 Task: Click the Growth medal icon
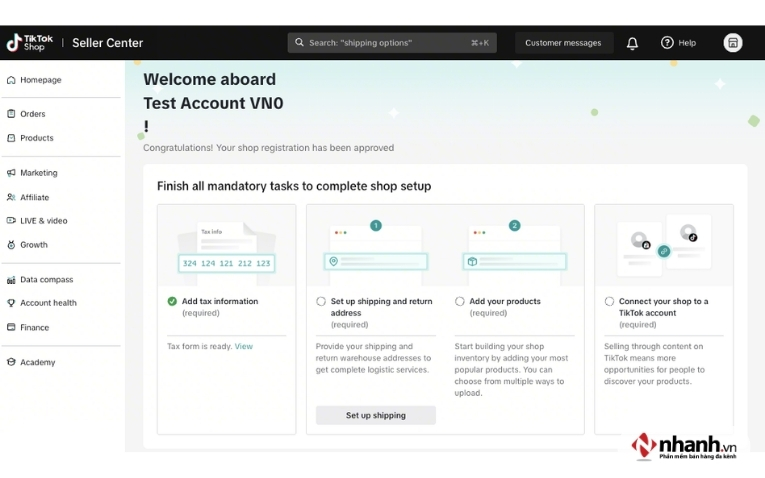(11, 245)
